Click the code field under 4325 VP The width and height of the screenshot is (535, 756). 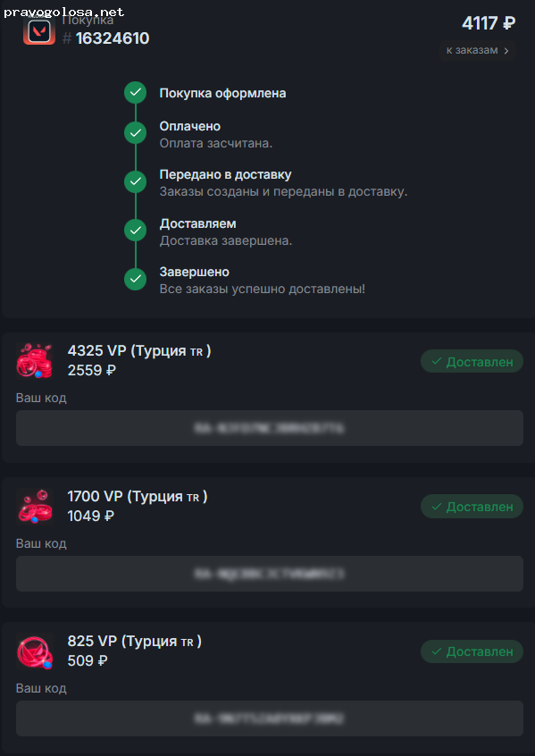click(269, 428)
